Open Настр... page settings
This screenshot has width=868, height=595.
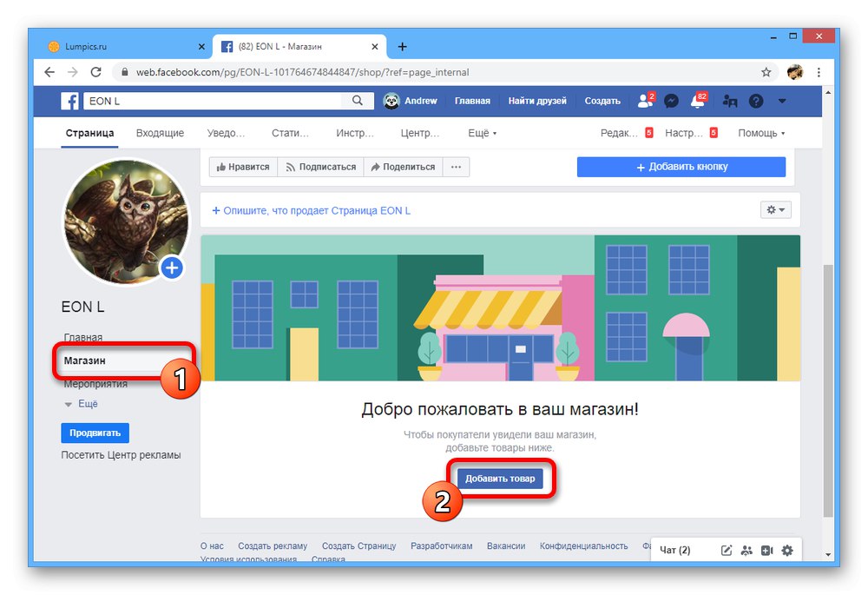(x=684, y=133)
